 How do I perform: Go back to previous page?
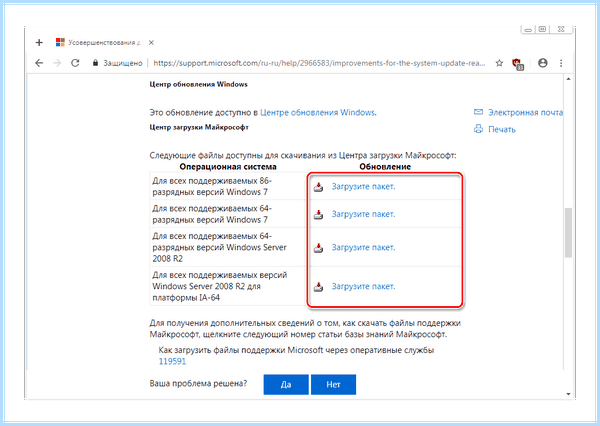[x=39, y=63]
